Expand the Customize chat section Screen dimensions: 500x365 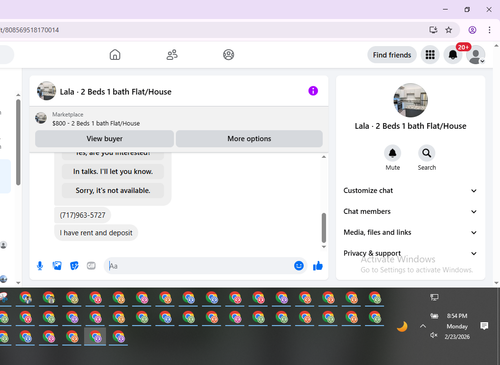point(410,191)
